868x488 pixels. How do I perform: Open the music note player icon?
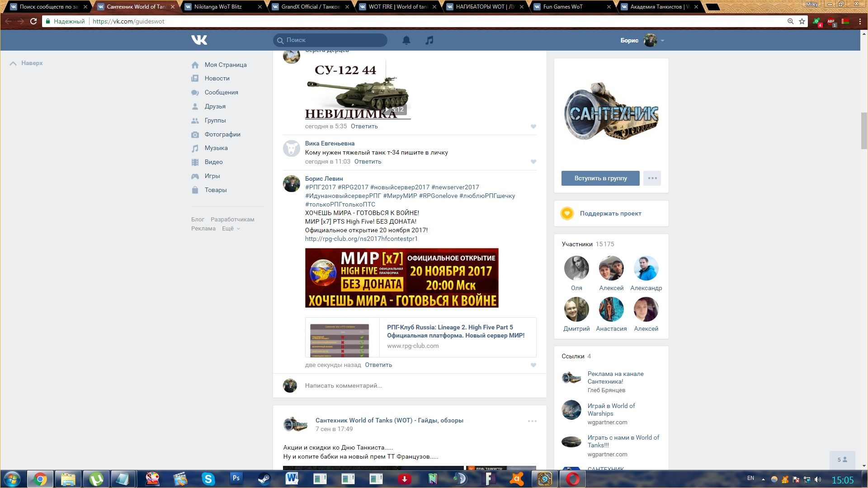pos(429,40)
